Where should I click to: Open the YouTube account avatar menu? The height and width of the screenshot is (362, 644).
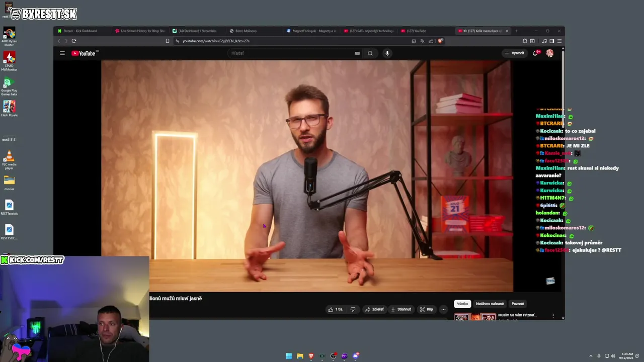(549, 53)
